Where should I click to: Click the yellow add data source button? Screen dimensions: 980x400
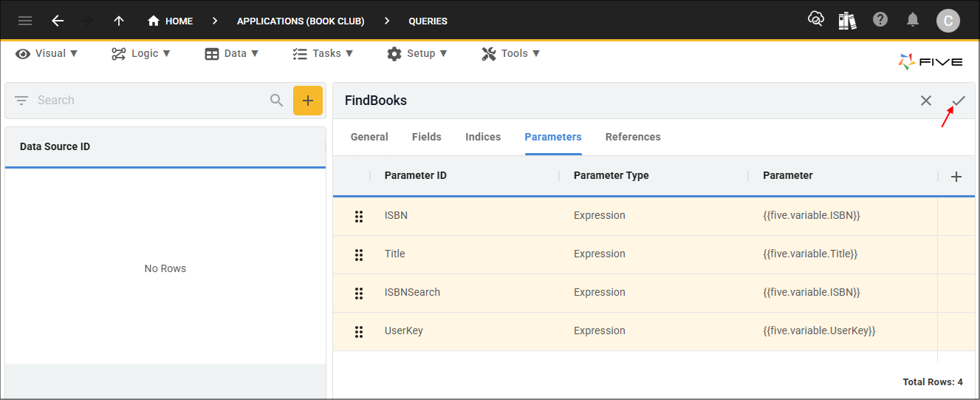[308, 101]
